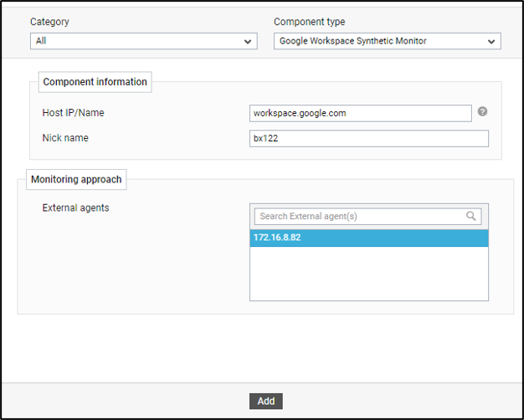Focus the Search External agent(s) box
The width and height of the screenshot is (524, 420).
360,216
